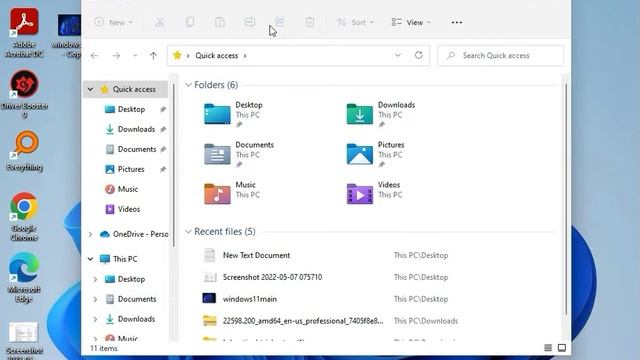
Task: Open the recent locations dropdown arrow
Action: [x=135, y=56]
